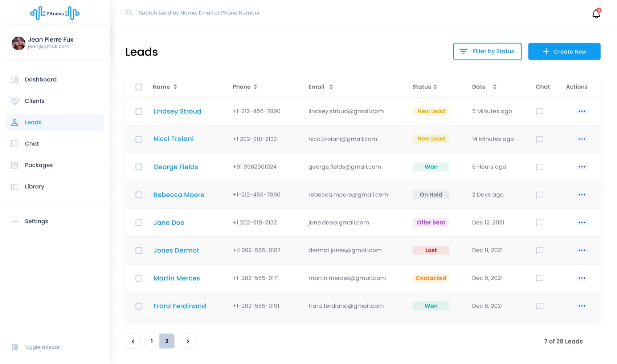The height and width of the screenshot is (364, 617).
Task: Sort leads by Name column
Action: 175,87
